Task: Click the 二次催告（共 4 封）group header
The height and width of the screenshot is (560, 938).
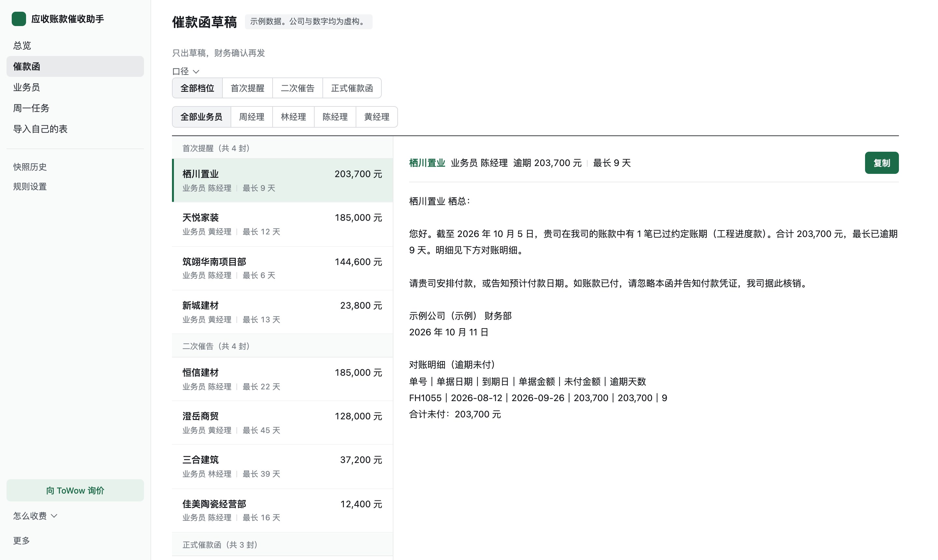Action: pos(282,346)
